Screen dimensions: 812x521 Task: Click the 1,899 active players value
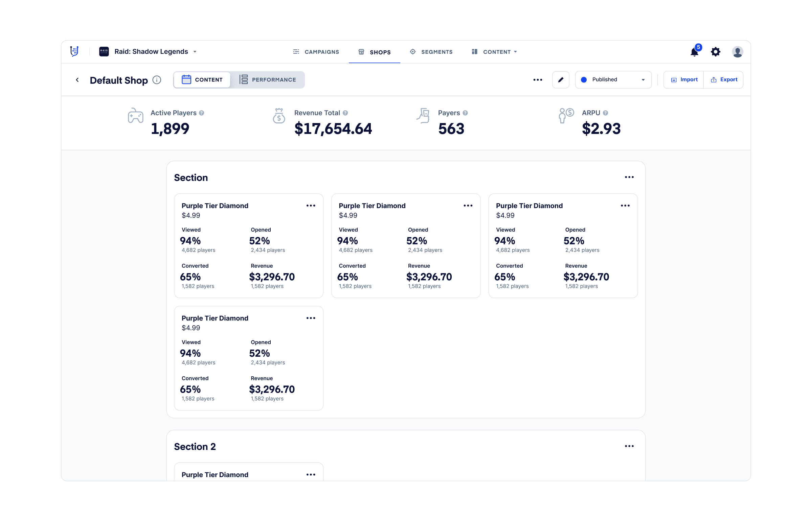[170, 128]
